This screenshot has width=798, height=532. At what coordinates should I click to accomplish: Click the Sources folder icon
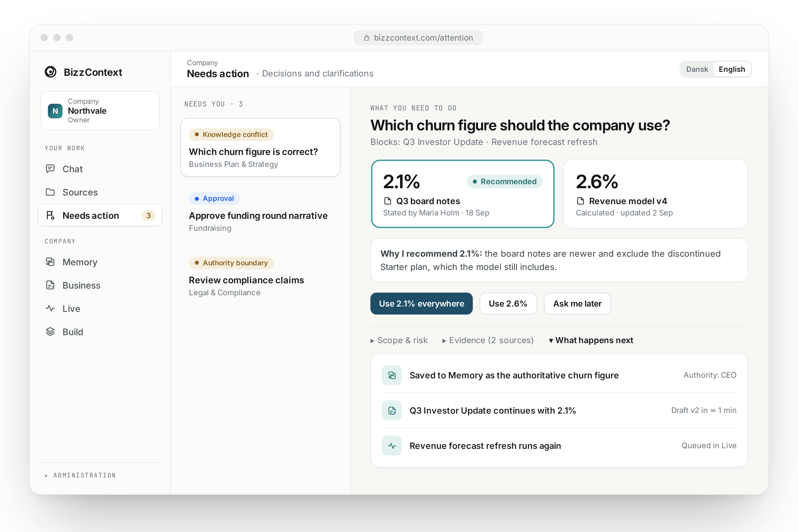pos(50,192)
